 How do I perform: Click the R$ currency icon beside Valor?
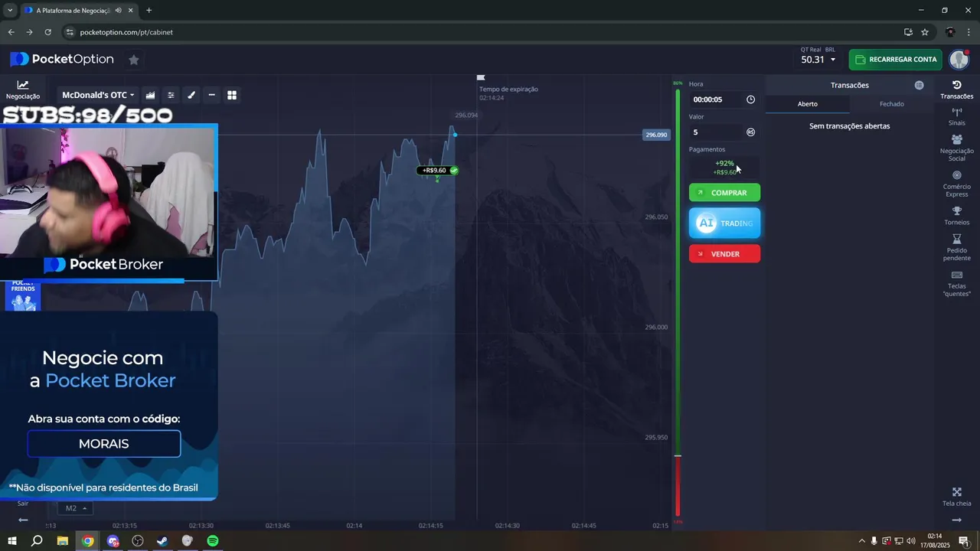pos(750,132)
